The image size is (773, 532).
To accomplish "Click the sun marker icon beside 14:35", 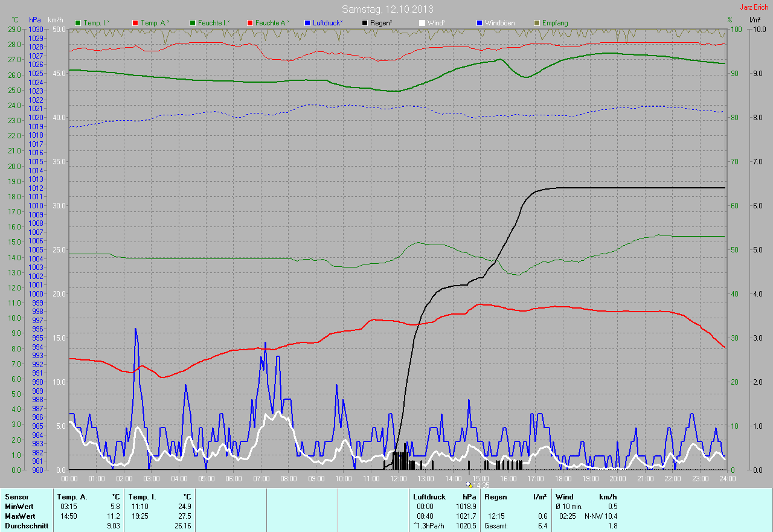I will [469, 484].
